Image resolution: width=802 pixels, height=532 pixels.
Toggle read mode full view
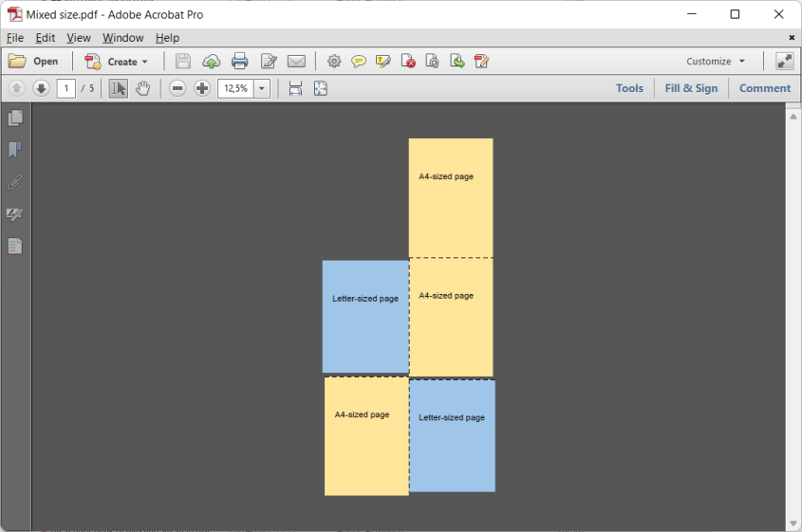click(784, 62)
